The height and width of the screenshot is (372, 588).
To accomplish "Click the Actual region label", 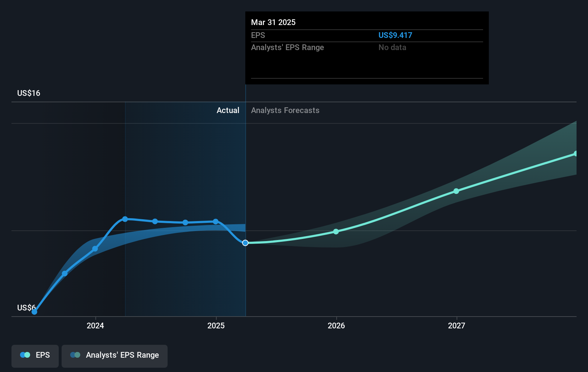I will click(x=228, y=110).
